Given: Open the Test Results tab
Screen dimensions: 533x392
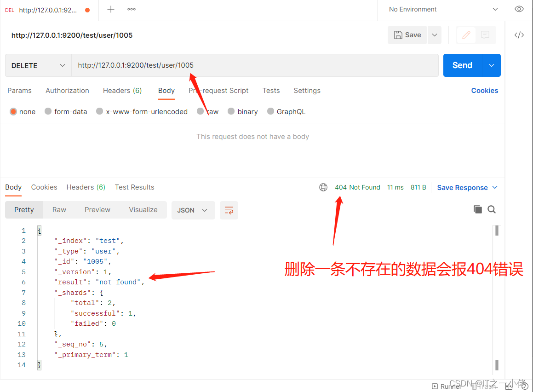Looking at the screenshot, I should (135, 187).
